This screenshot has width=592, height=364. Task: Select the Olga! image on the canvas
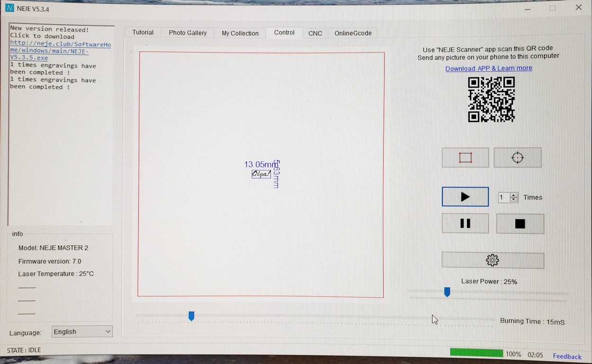(261, 174)
